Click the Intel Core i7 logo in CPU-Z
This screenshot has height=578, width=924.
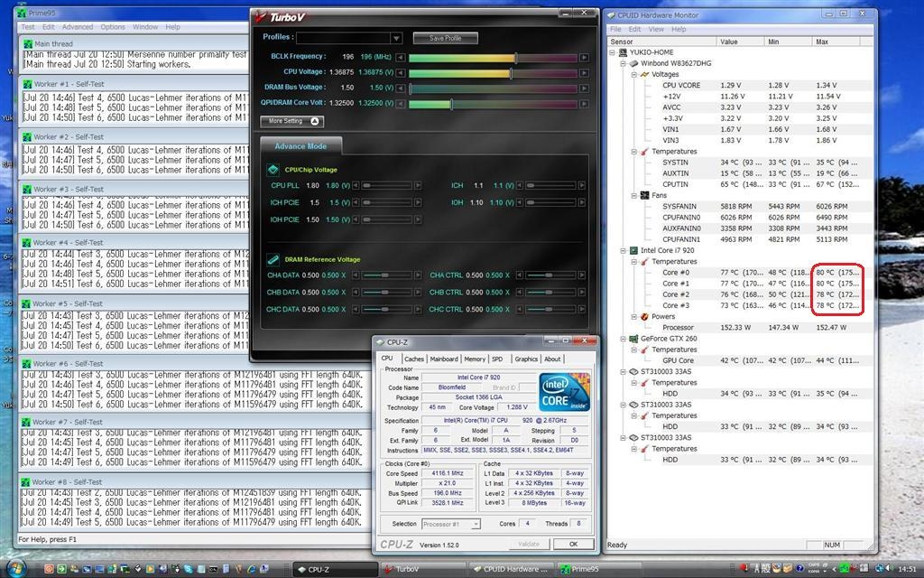pos(565,392)
